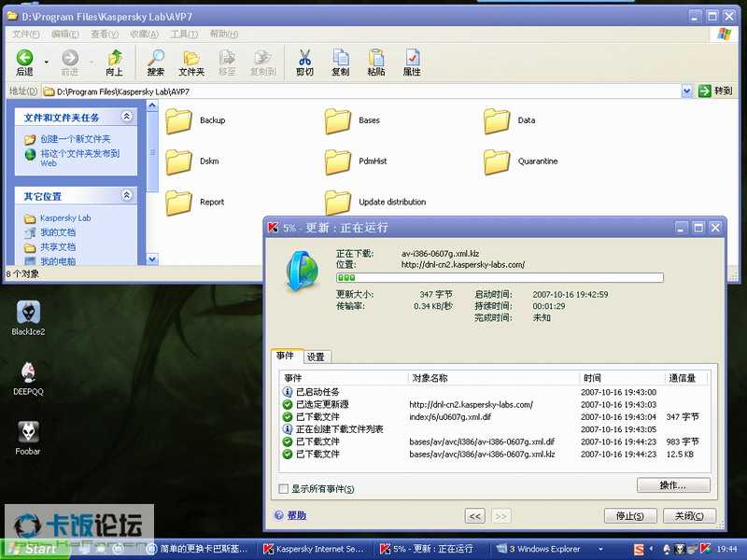The width and height of the screenshot is (747, 560).
Task: Click the Close (关闭) button
Action: (689, 516)
